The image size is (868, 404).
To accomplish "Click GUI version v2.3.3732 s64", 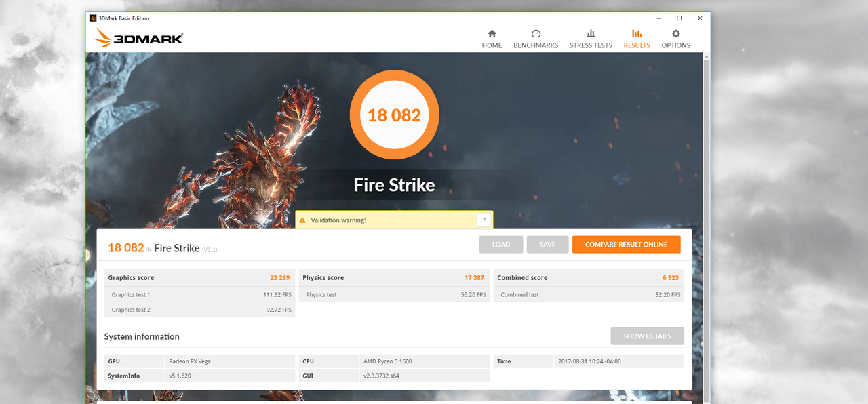I will point(381,376).
